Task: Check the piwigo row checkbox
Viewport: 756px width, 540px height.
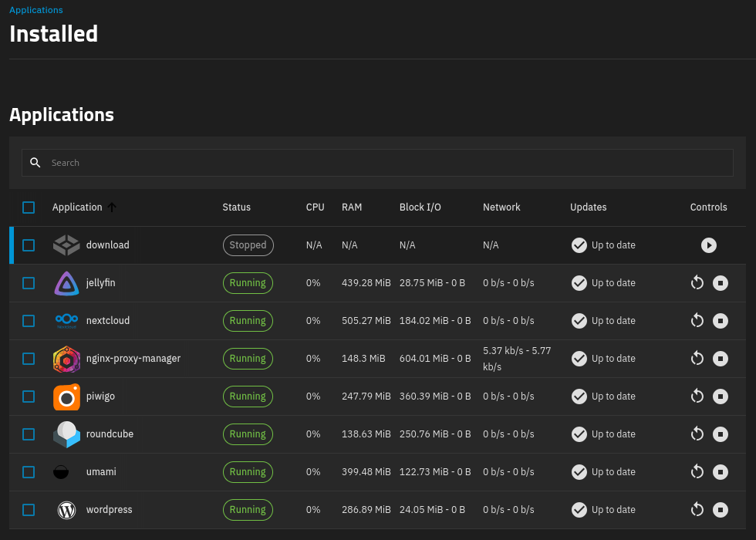Action: [29, 397]
